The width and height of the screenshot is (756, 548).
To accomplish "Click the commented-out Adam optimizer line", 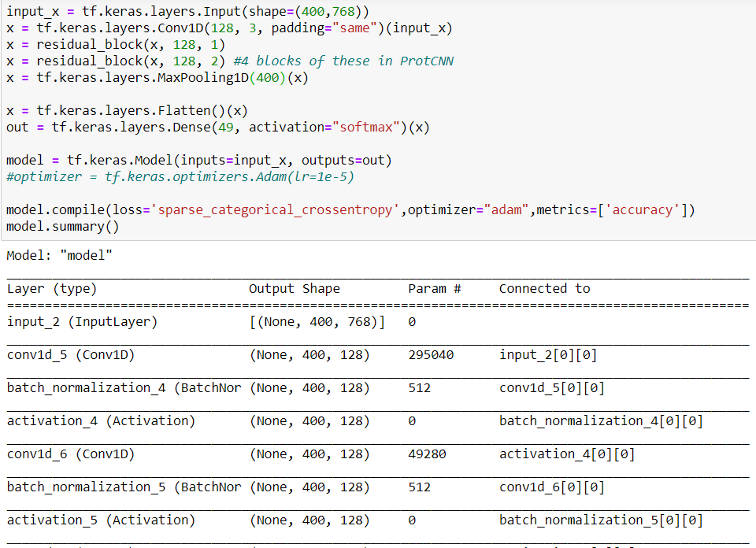I will pyautogui.click(x=180, y=177).
